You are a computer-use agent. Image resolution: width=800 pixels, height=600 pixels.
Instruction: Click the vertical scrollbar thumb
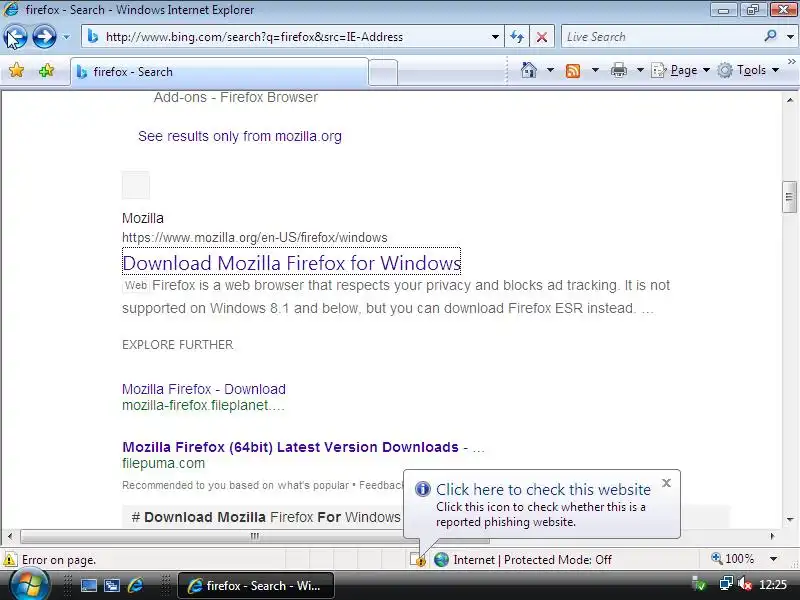click(x=789, y=196)
